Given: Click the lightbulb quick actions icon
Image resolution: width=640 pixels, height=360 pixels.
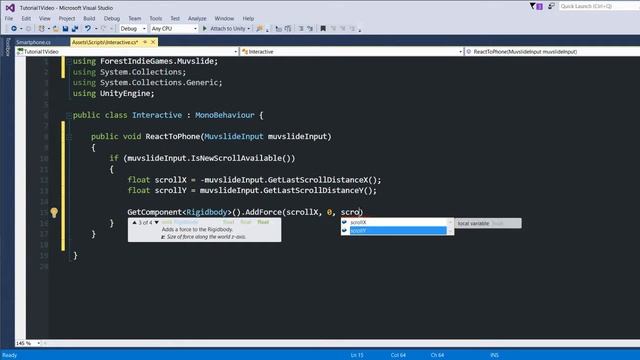Looking at the screenshot, I should click(x=54, y=212).
